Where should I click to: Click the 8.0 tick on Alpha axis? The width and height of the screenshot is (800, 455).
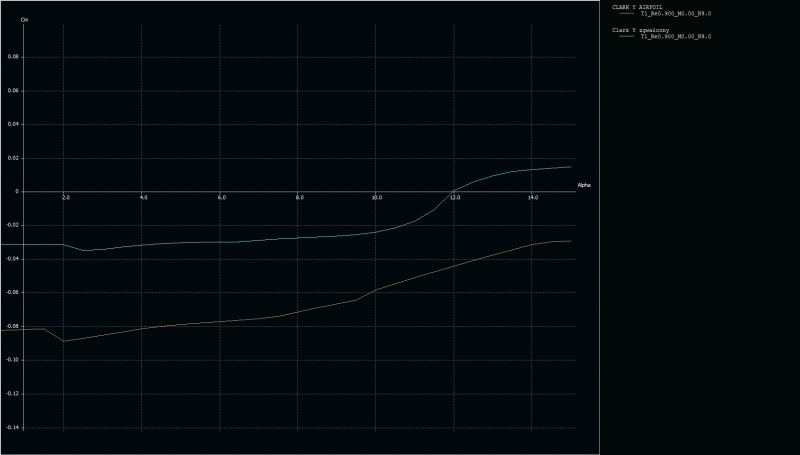299,198
